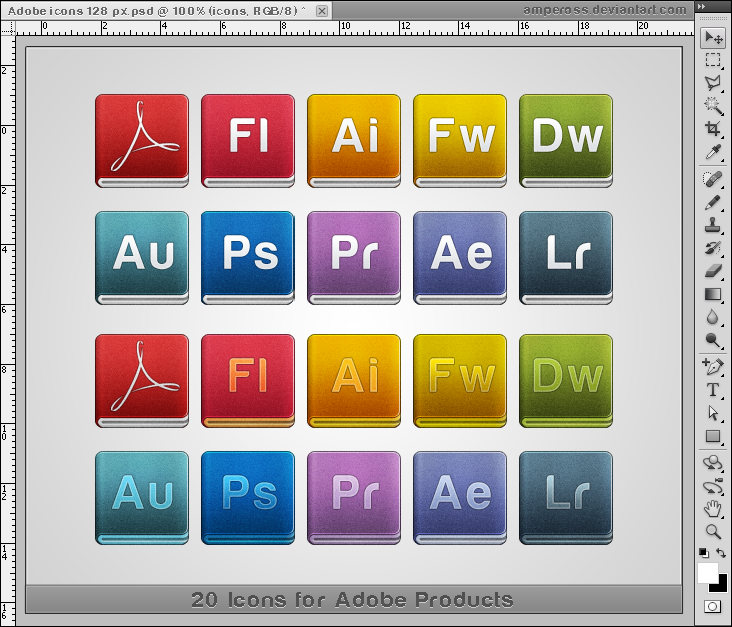Select the Rectangle shape tool
Viewport: 732px width, 627px height.
coord(713,436)
